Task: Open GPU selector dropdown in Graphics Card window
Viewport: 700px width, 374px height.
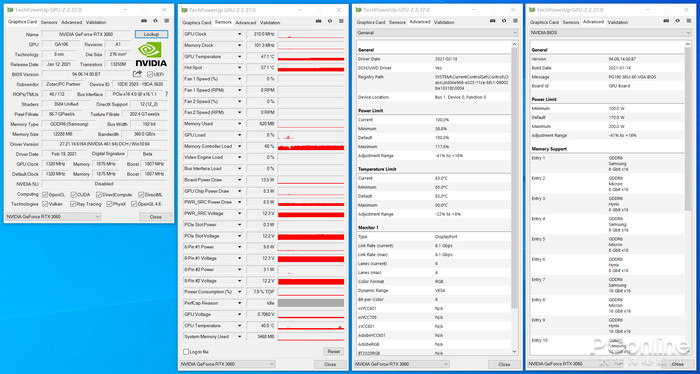Action: pos(53,216)
